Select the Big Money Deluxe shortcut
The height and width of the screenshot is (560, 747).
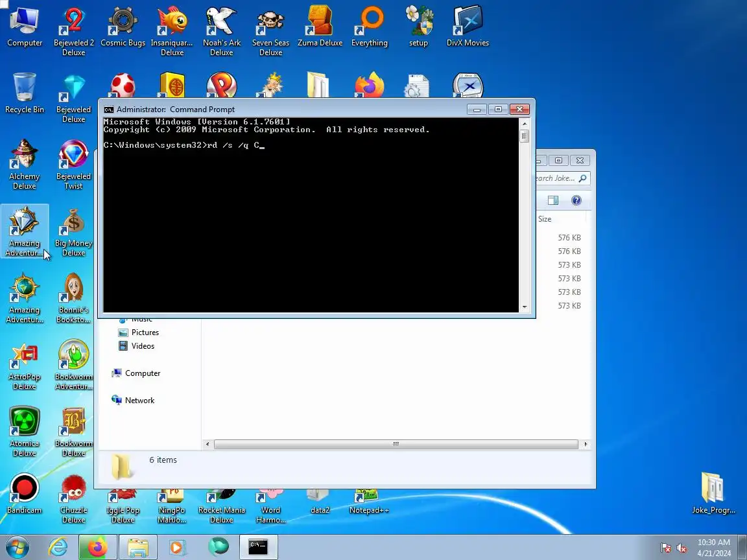click(73, 231)
